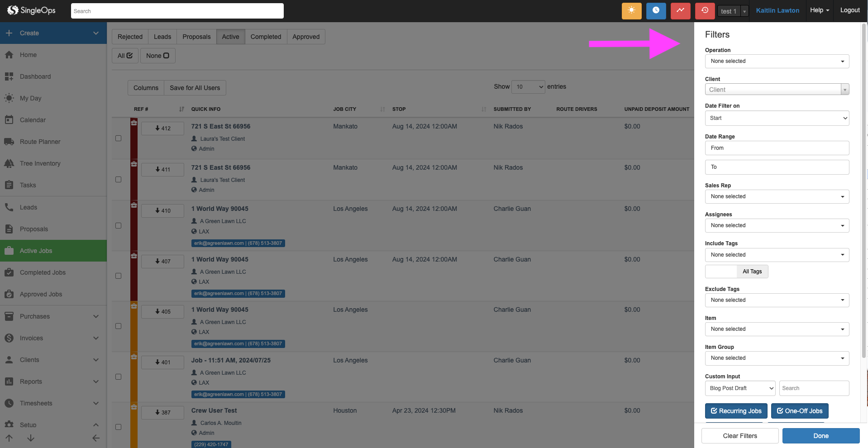Click the Date Range From field
Image resolution: width=868 pixels, height=448 pixels.
pyautogui.click(x=777, y=148)
